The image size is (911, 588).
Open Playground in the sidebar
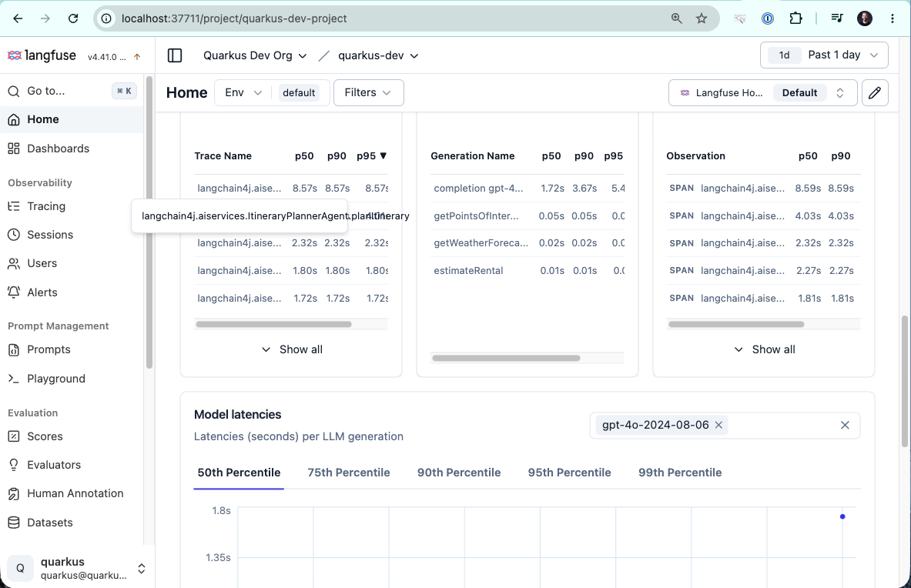72,379
